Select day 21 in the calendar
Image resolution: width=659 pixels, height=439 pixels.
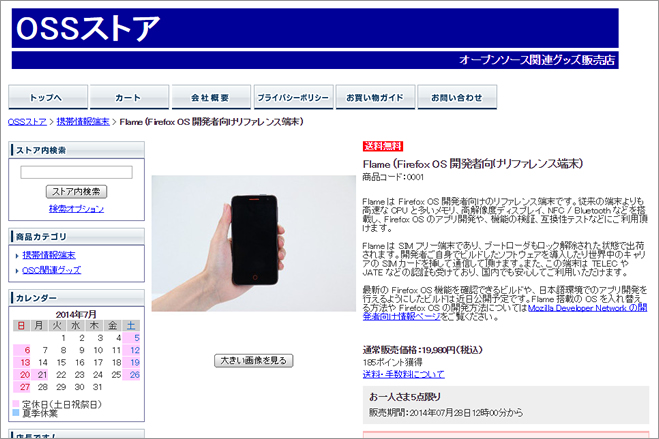pyautogui.click(x=42, y=375)
